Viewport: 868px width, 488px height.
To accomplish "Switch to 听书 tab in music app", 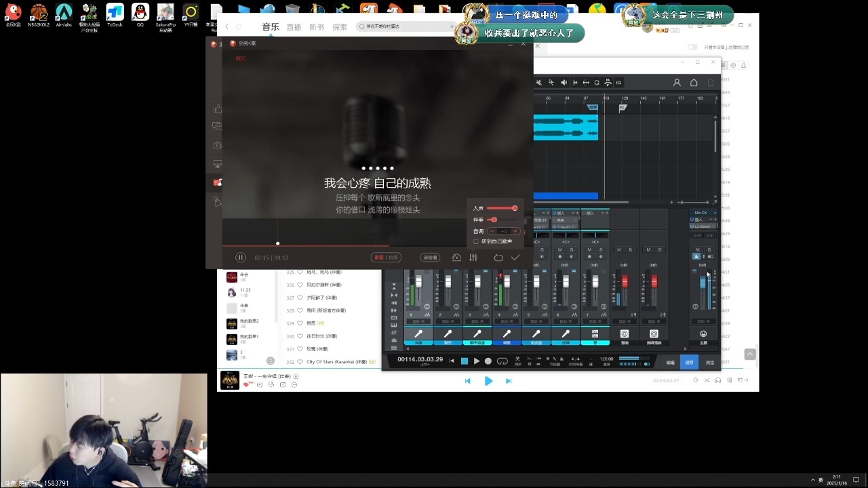I will tap(317, 27).
